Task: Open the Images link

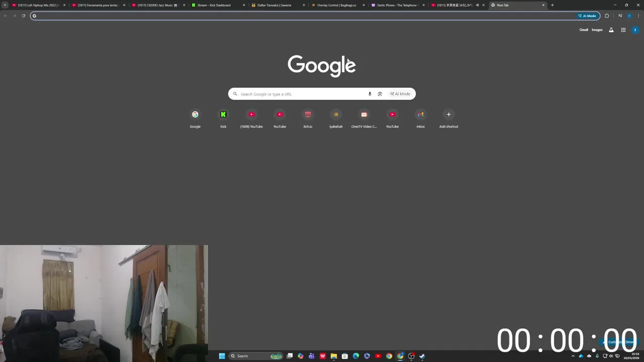Action: tap(597, 30)
